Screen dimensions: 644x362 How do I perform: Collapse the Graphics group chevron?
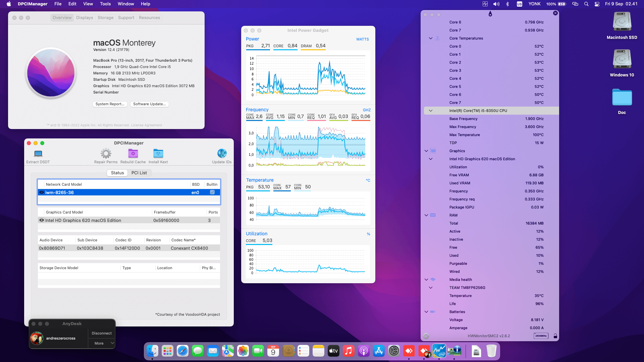(426, 151)
